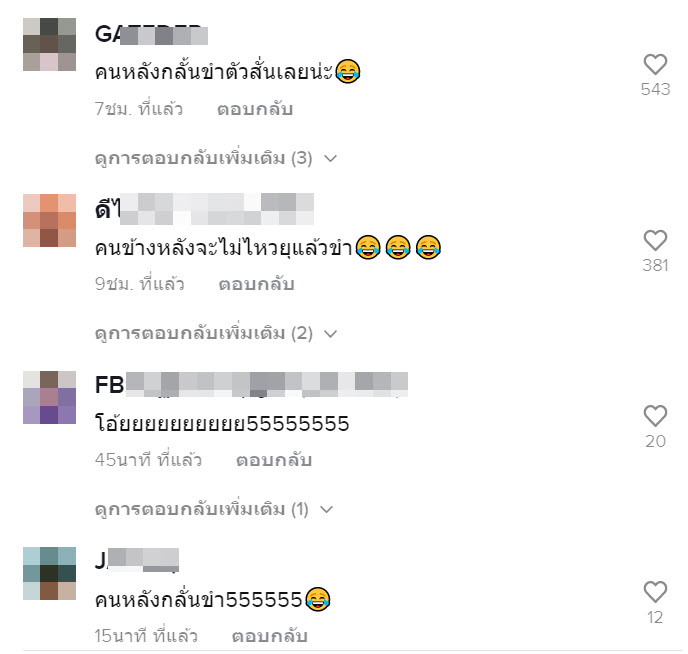The image size is (688, 654).
Task: Reply to the 45-minute-old comment
Action: click(274, 460)
